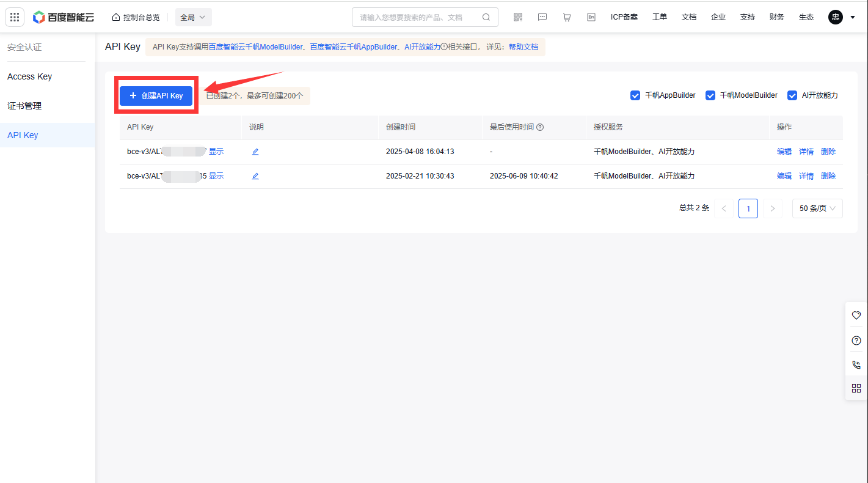Viewport: 868px width, 483px height.
Task: Open 生态 in top navigation
Action: click(806, 17)
